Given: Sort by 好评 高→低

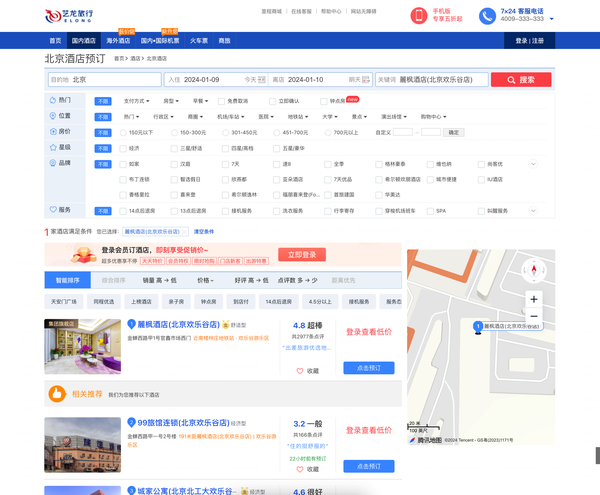Looking at the screenshot, I should (251, 280).
